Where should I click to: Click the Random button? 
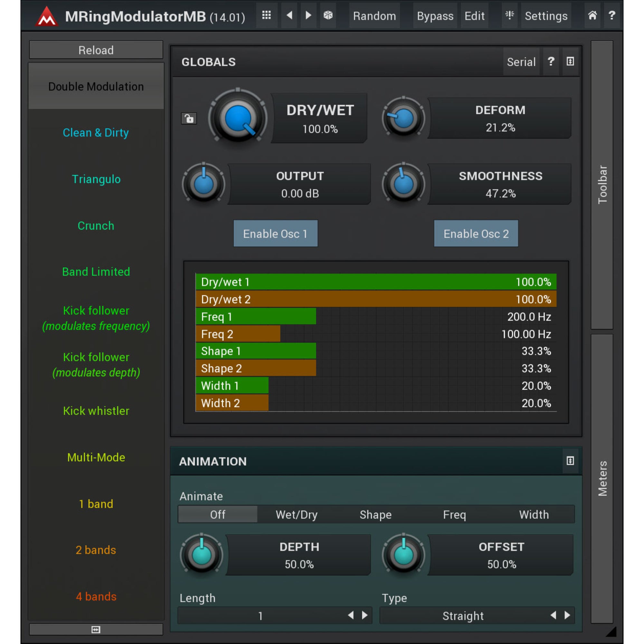(374, 16)
